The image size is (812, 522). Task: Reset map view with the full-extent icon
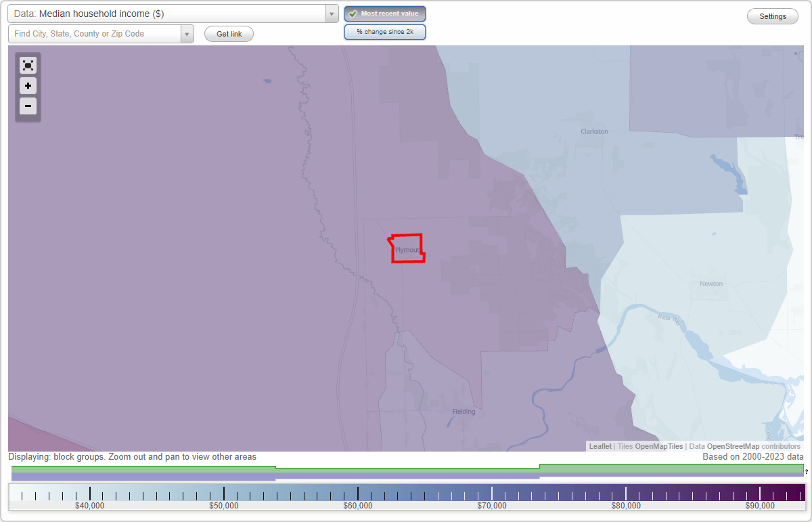(x=28, y=66)
